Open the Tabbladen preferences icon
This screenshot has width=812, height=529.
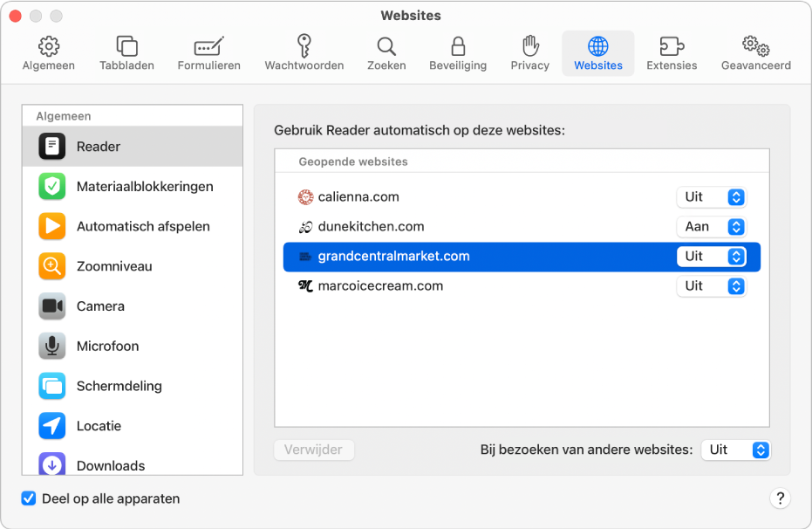[126, 46]
